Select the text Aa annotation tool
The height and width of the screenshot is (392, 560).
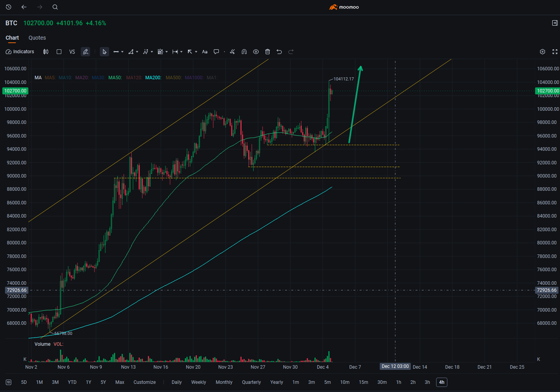pos(205,51)
